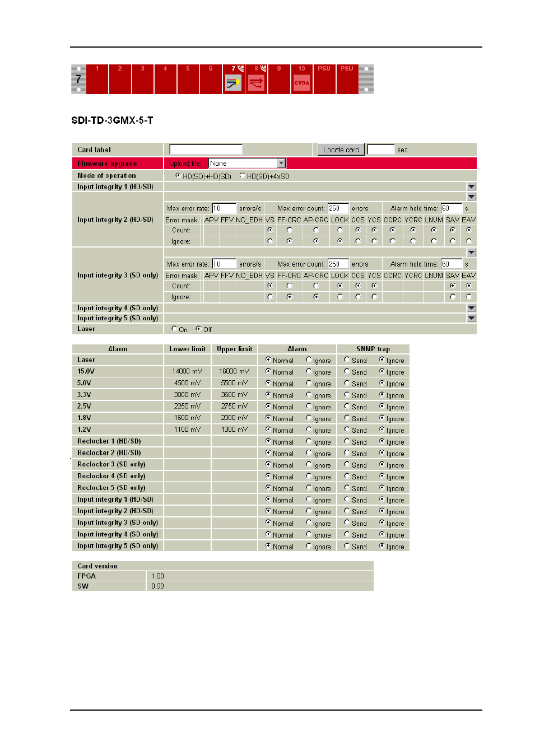Collapse the Input integrity 2 (HD/SD) section
Viewport: 535px width, 756px height.
(x=472, y=197)
